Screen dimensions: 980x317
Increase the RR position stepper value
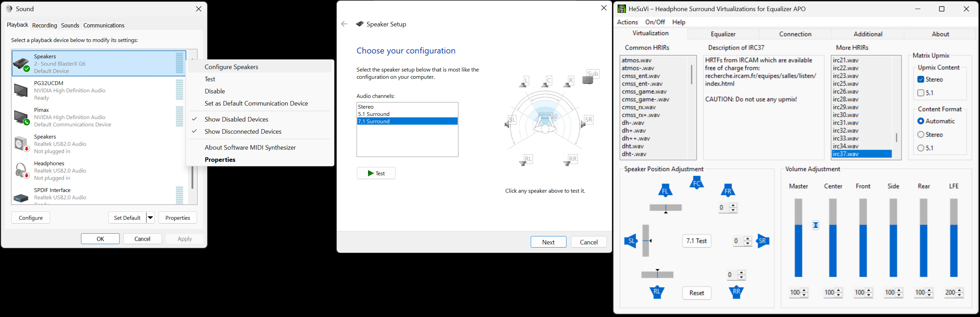741,273
